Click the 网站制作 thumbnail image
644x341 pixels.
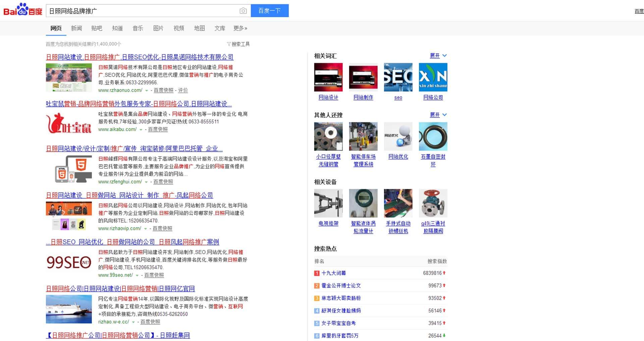363,77
